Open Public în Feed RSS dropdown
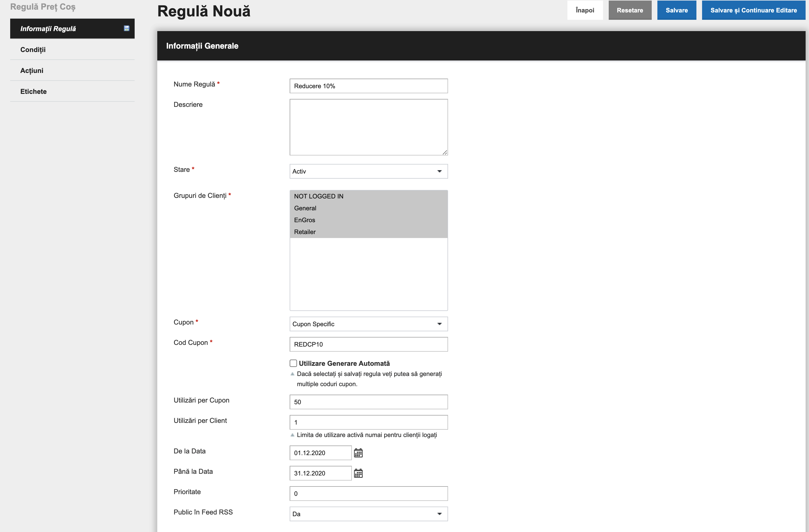Screen dimensions: 809x532 (x=369, y=514)
